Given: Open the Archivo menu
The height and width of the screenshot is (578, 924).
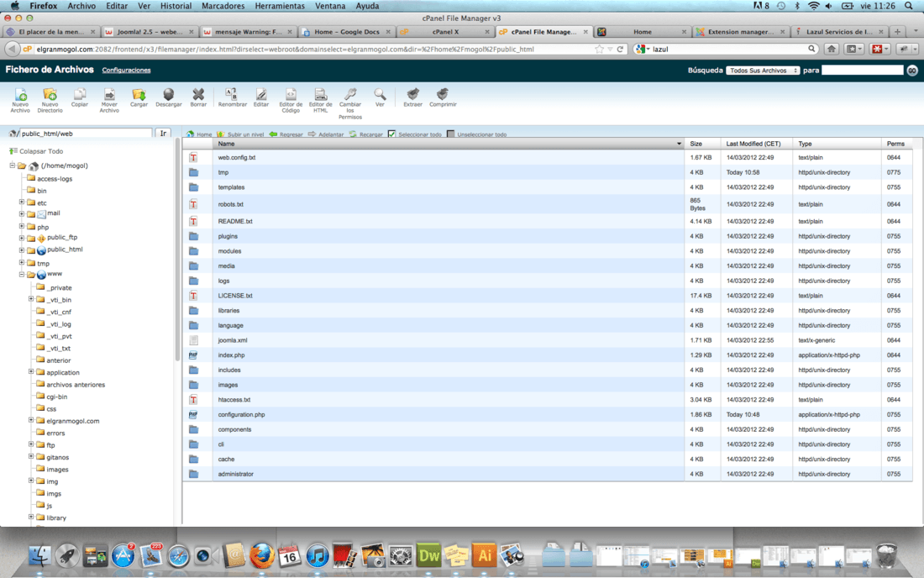Looking at the screenshot, I should [x=81, y=6].
